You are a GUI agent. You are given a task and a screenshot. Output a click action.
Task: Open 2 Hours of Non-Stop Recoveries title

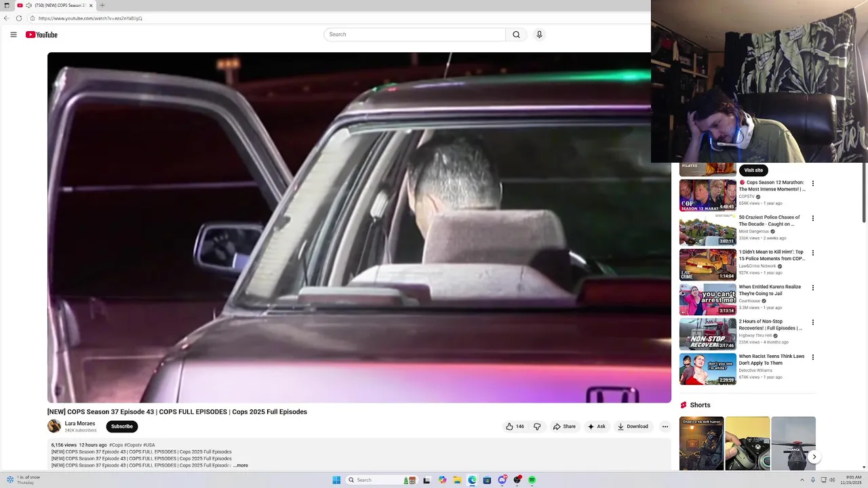tap(770, 325)
